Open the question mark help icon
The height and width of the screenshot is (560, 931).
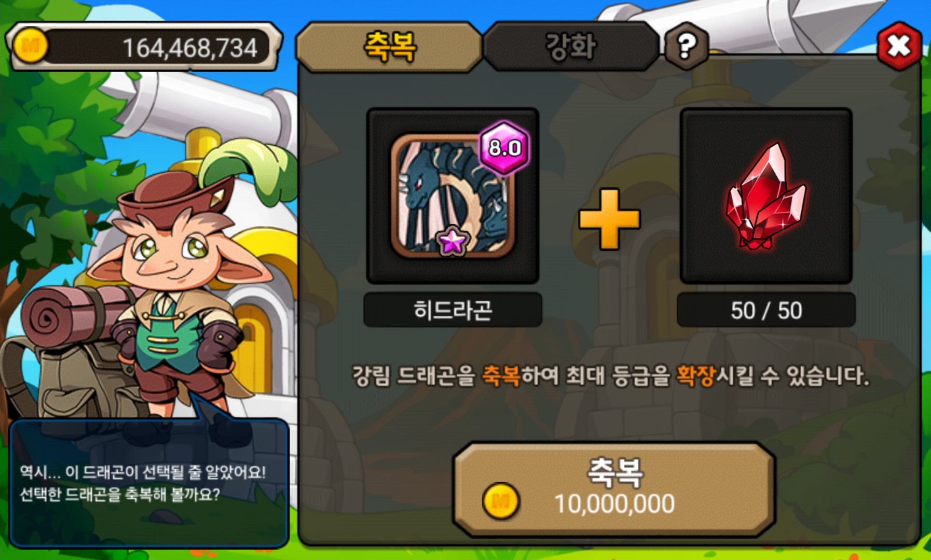(687, 46)
